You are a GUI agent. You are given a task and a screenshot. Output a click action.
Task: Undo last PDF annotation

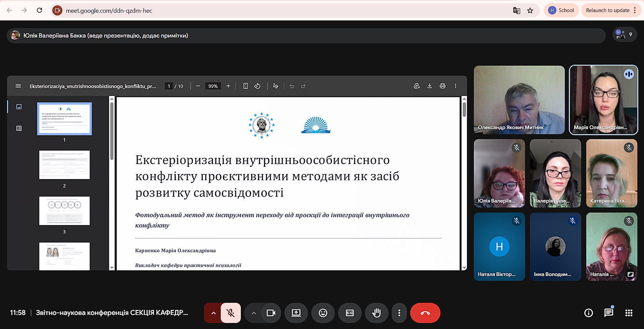click(x=292, y=86)
